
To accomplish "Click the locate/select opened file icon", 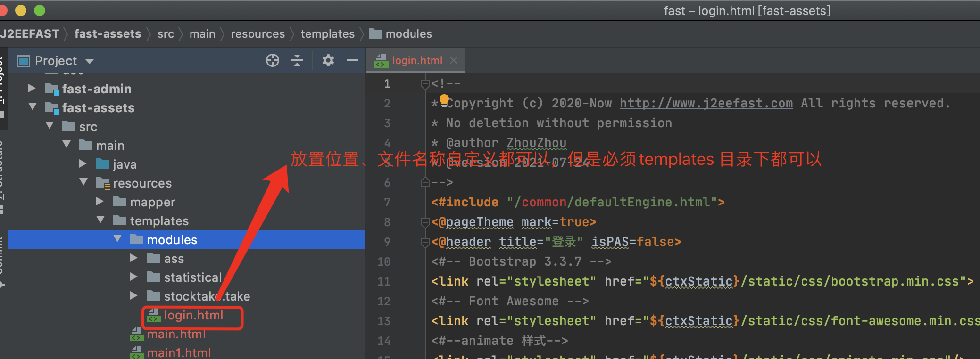I will (273, 60).
